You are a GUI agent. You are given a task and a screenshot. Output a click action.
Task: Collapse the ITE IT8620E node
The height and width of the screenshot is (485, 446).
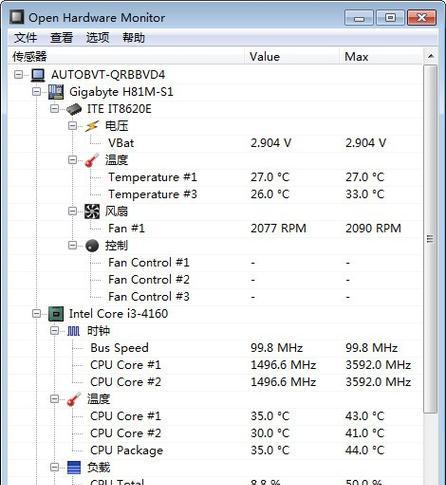[x=54, y=109]
